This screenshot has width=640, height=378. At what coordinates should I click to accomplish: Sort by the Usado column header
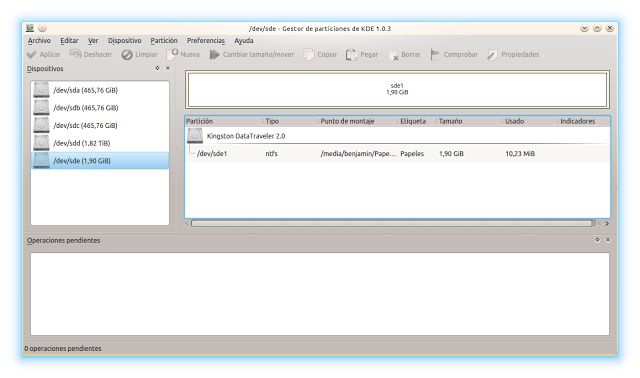[530, 121]
